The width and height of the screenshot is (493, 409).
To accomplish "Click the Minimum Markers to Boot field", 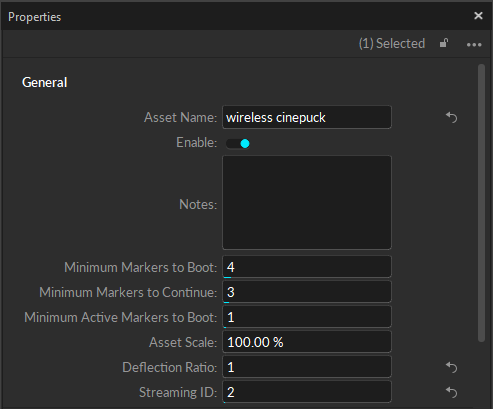I will click(x=307, y=267).
